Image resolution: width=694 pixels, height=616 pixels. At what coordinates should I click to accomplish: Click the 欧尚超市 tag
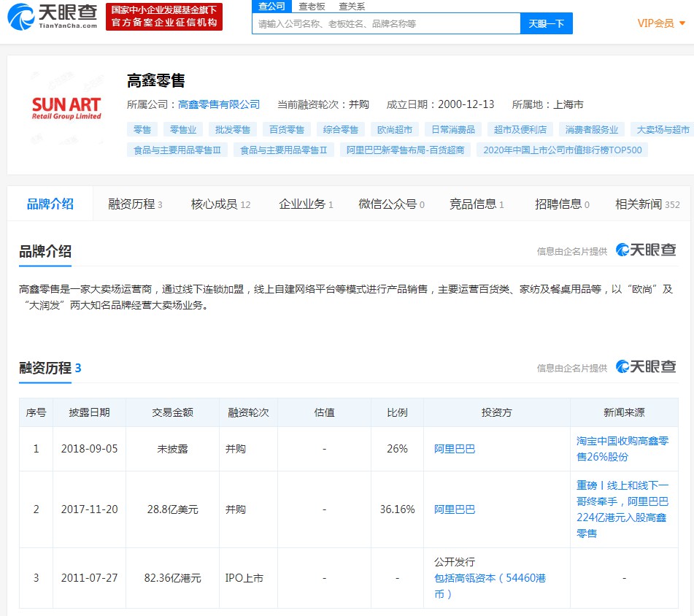tap(394, 129)
